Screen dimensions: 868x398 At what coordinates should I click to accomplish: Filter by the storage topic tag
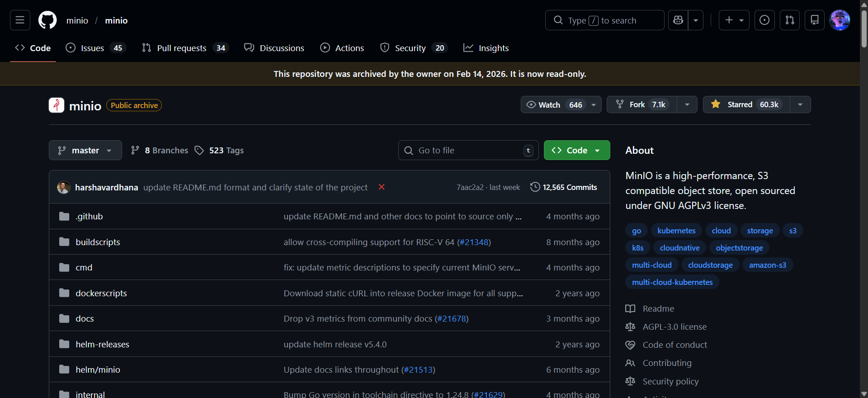pyautogui.click(x=760, y=231)
